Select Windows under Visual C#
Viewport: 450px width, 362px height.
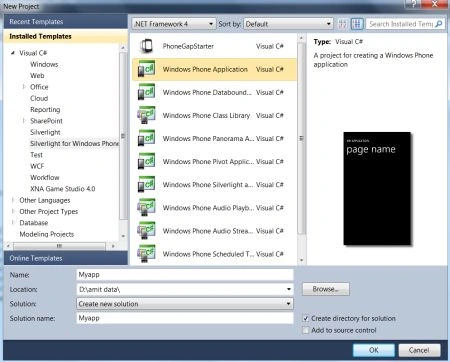pos(44,64)
